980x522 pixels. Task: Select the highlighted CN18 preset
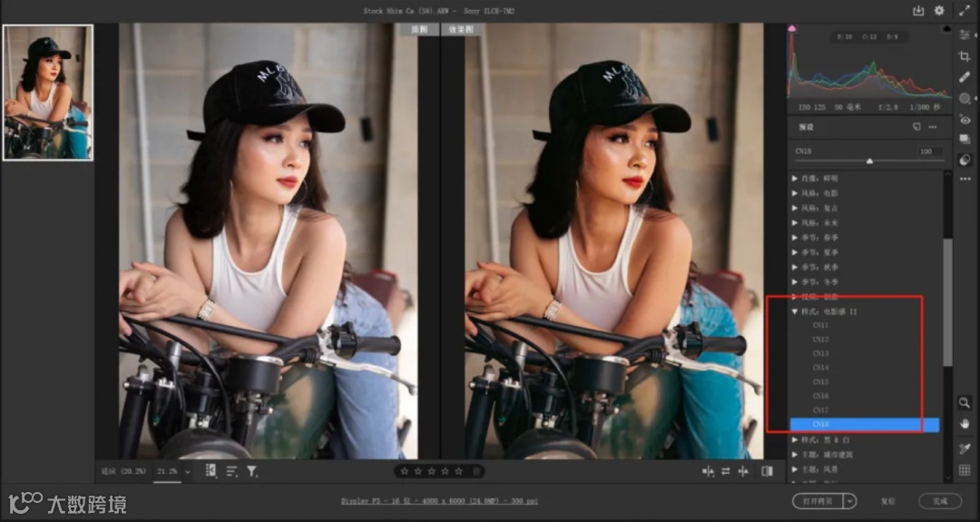click(x=865, y=425)
